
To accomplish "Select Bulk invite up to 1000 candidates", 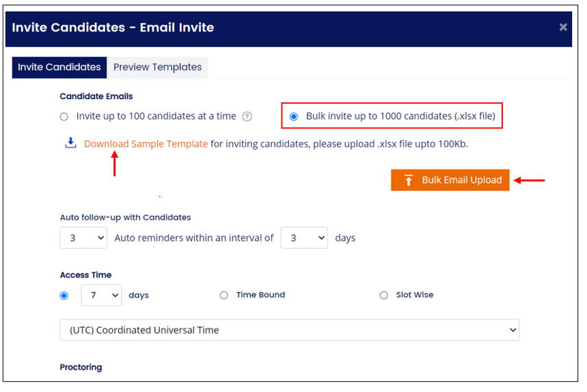I will (x=294, y=117).
